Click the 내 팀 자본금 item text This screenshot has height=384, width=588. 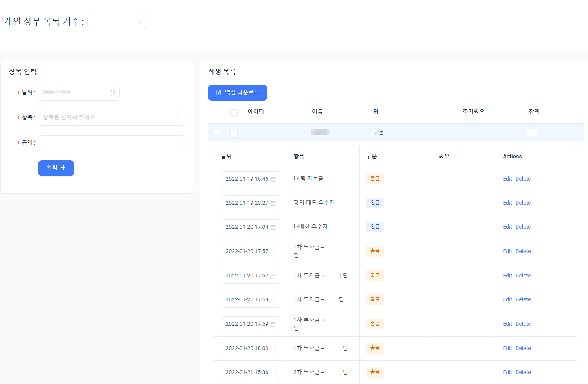tap(308, 179)
